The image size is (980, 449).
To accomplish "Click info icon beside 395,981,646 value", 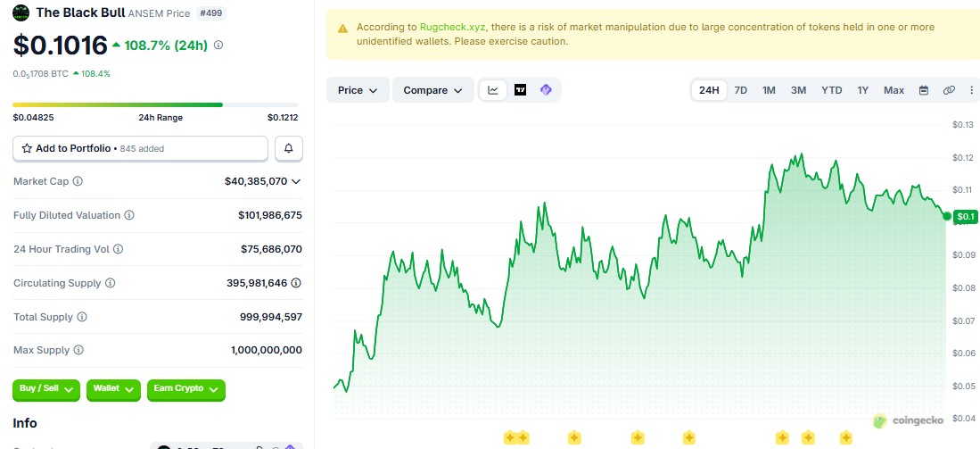I will click(x=296, y=283).
